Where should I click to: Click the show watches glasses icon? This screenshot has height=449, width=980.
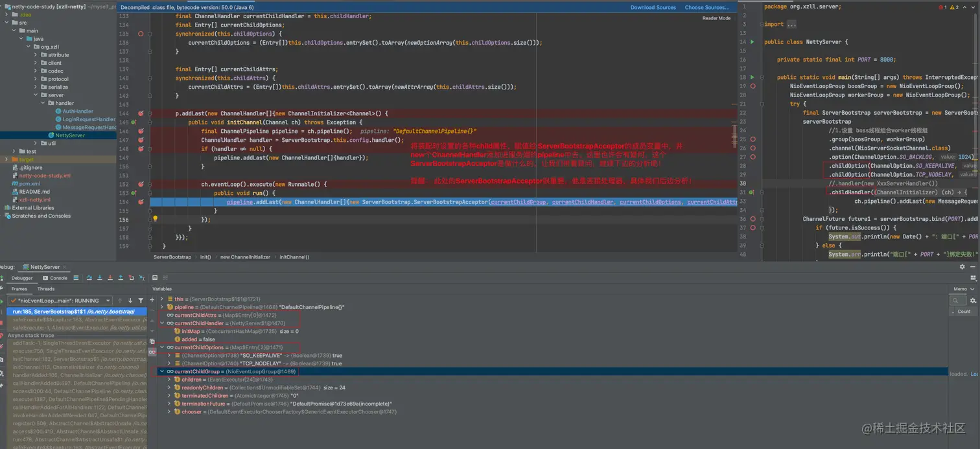tap(152, 352)
